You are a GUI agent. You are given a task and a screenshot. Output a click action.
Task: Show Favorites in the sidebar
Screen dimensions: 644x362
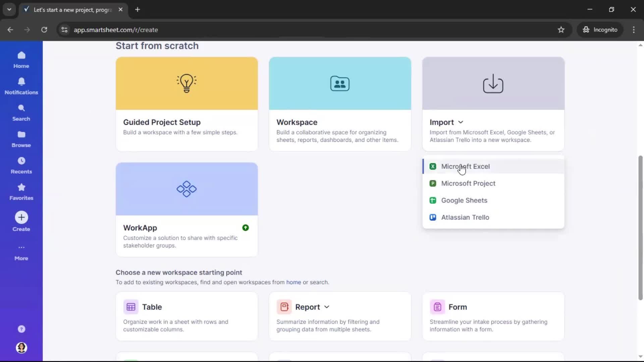pyautogui.click(x=21, y=191)
